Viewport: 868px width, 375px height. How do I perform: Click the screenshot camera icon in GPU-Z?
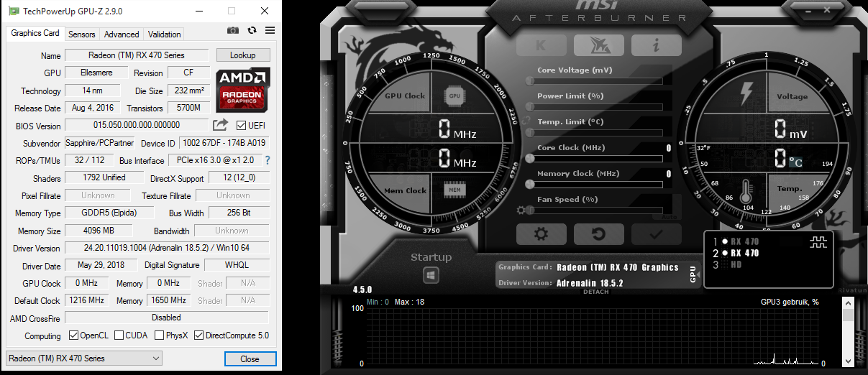[x=233, y=30]
